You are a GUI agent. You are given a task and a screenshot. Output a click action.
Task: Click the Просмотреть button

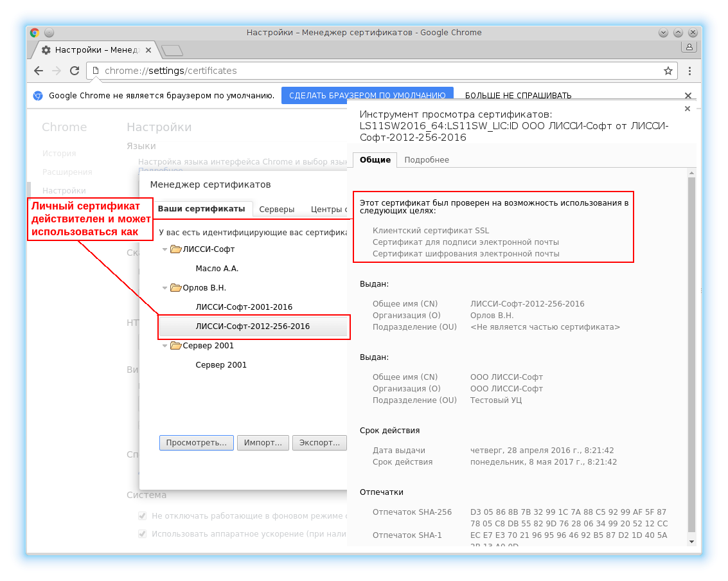(196, 443)
